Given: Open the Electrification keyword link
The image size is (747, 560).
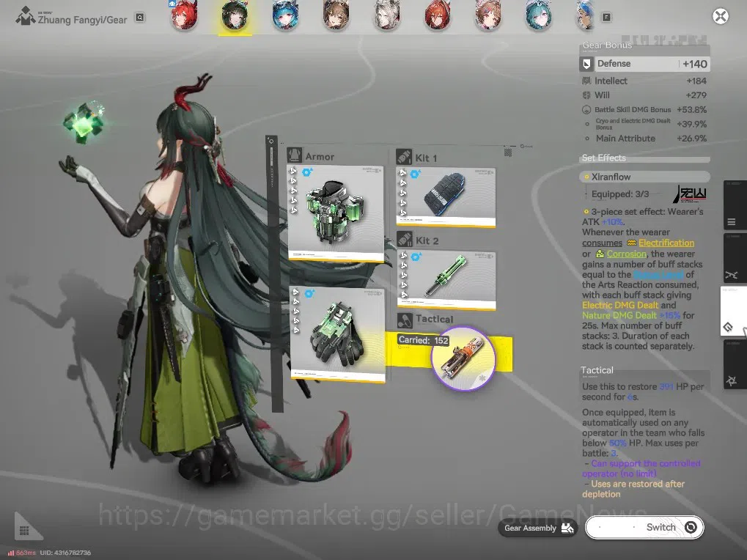Looking at the screenshot, I should 666,243.
